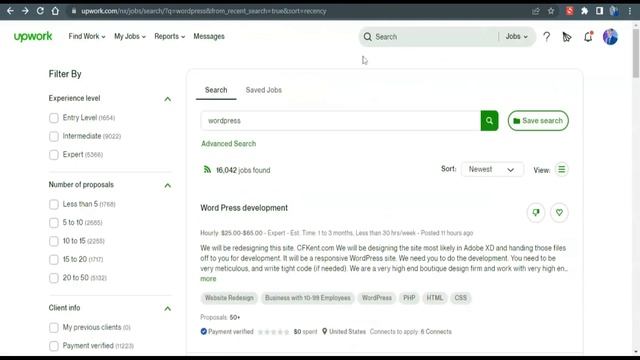Image resolution: width=640 pixels, height=360 pixels.
Task: Check the Less than 5 proposals filter
Action: point(53,204)
